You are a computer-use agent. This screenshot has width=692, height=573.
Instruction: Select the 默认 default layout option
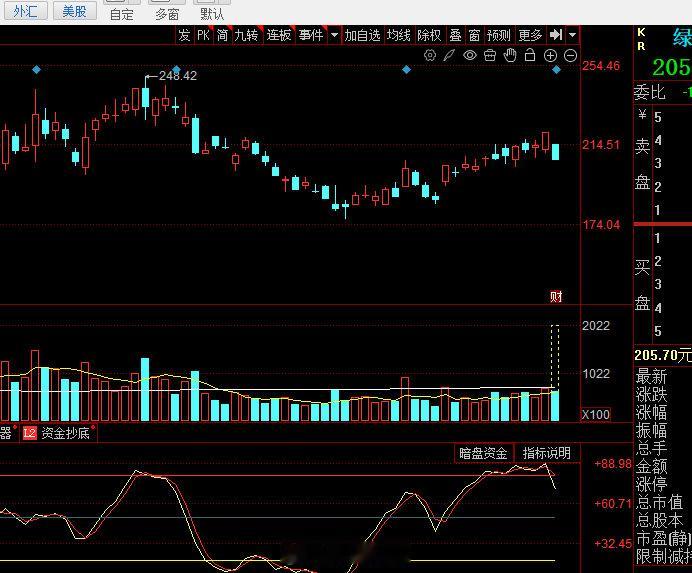pyautogui.click(x=212, y=14)
